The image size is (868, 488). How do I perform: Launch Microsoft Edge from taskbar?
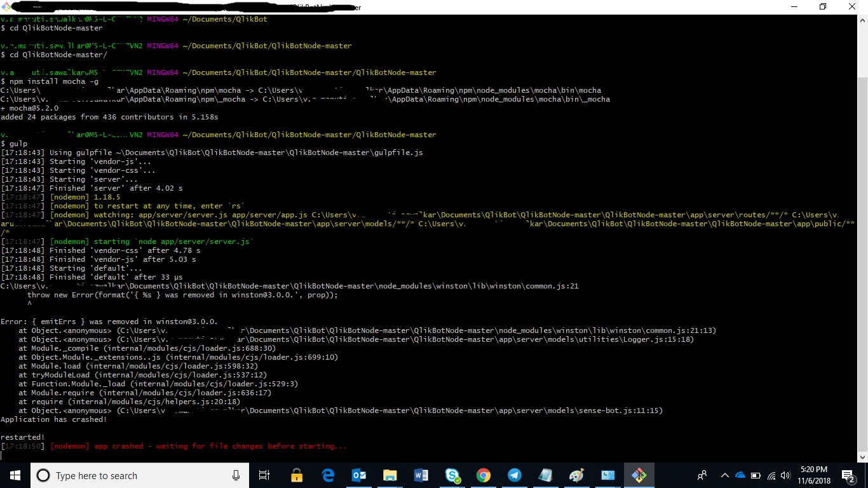tap(328, 475)
